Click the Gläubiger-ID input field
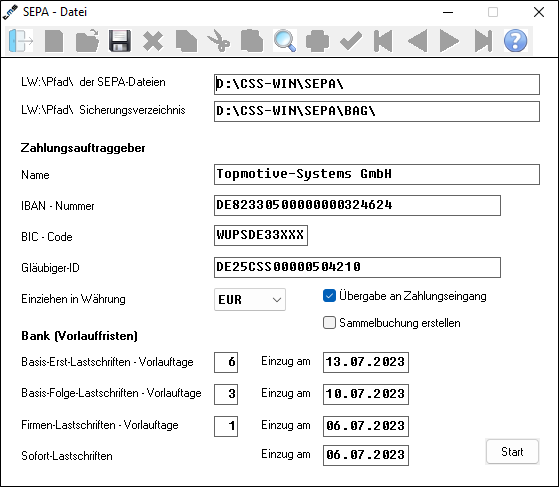The image size is (559, 487). coord(357,267)
